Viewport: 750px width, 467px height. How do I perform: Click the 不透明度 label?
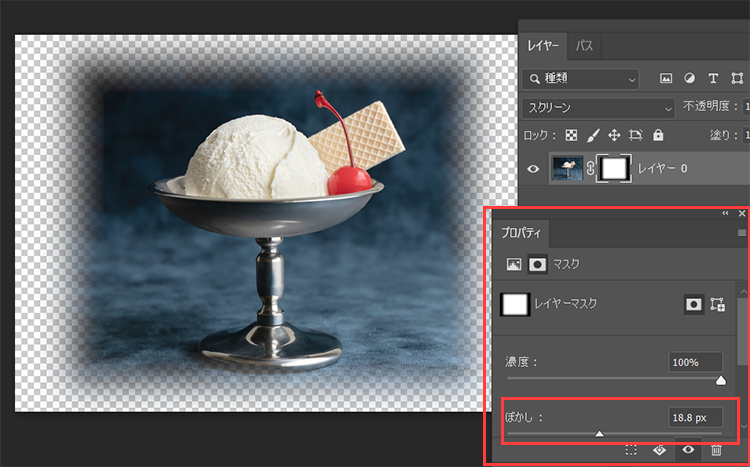coord(709,106)
